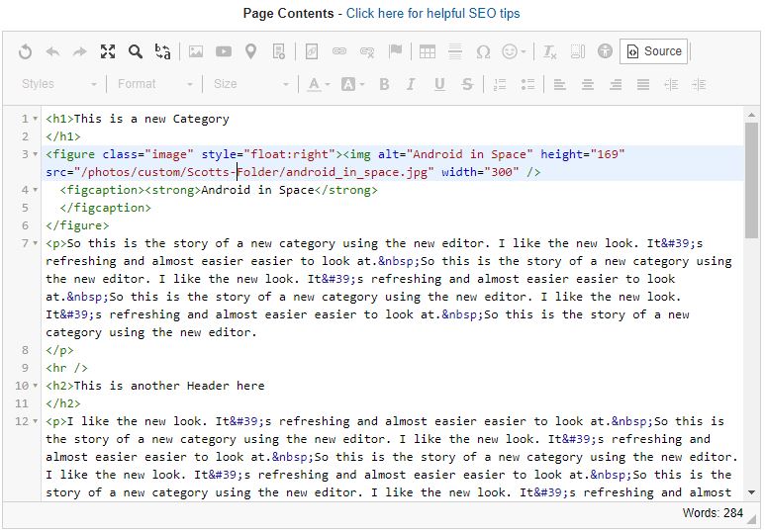Click the Insert Table icon
Viewport: 765px width, 532px height.
click(428, 51)
